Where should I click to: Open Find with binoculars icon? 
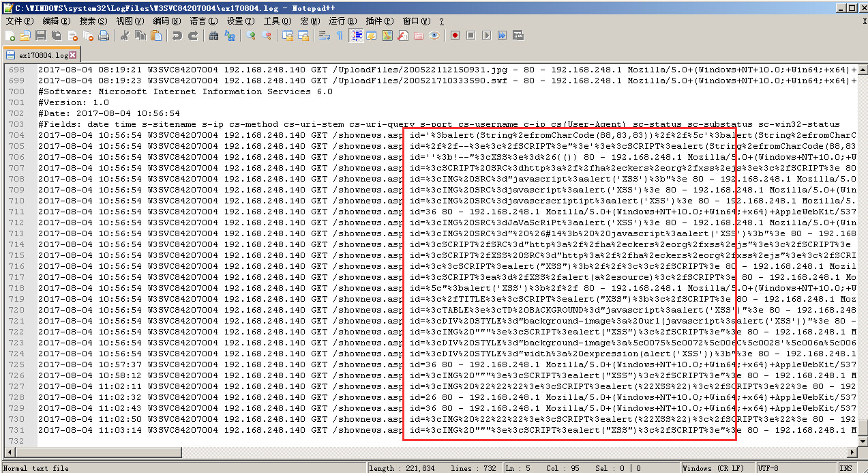[214, 35]
